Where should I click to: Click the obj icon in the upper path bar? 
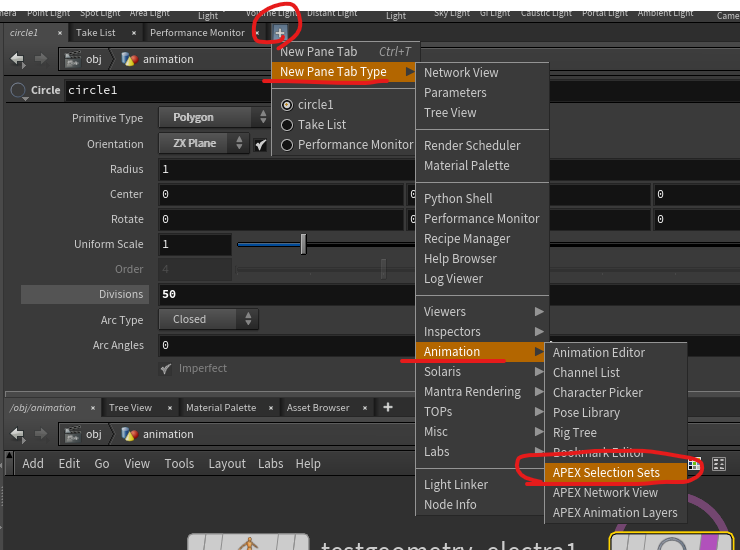click(72, 59)
